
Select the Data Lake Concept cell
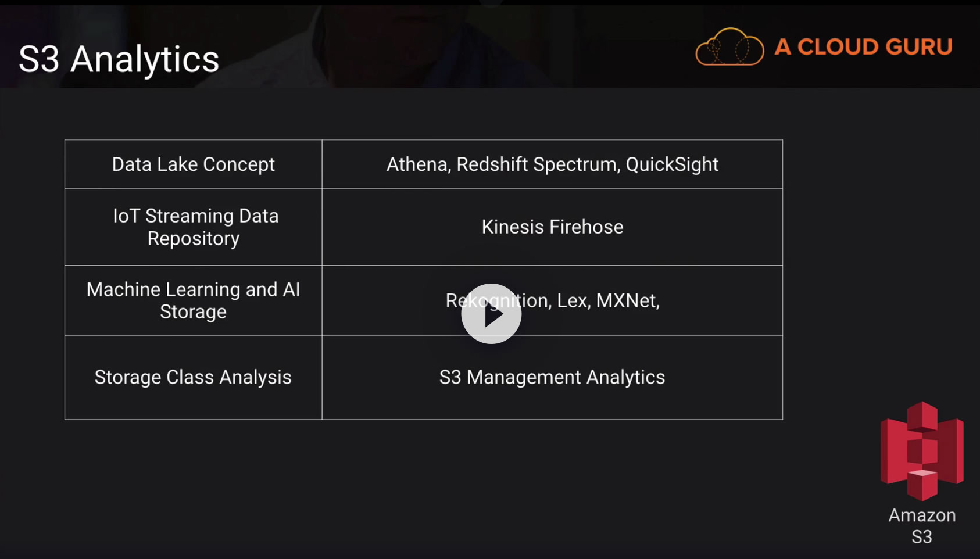click(x=193, y=164)
